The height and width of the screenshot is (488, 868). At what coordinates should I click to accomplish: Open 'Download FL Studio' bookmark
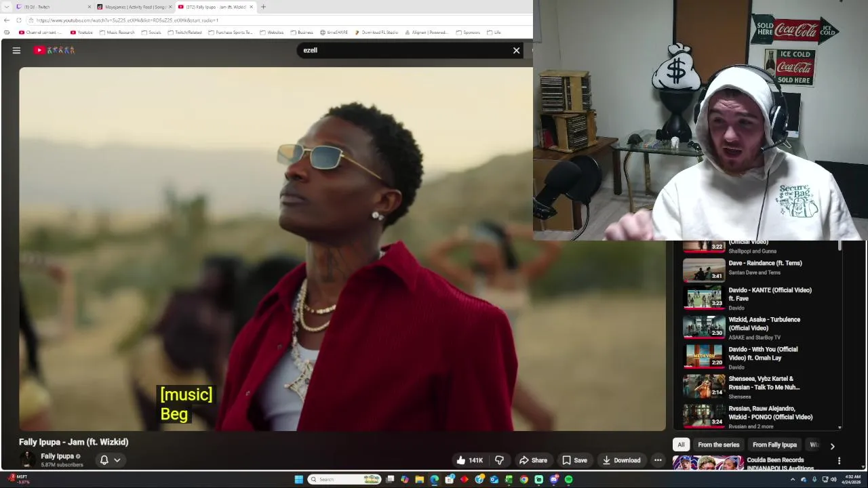click(376, 33)
